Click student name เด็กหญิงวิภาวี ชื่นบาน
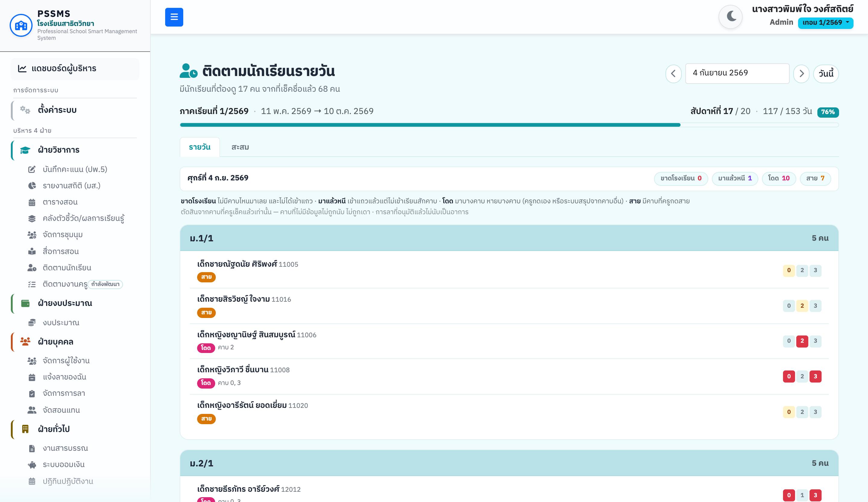Viewport: 868px width, 502px height. point(232,370)
